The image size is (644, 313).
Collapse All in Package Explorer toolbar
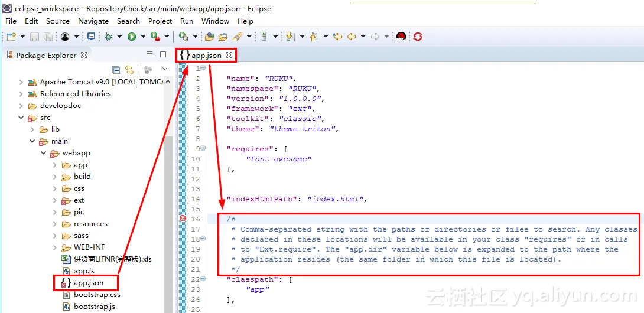116,70
